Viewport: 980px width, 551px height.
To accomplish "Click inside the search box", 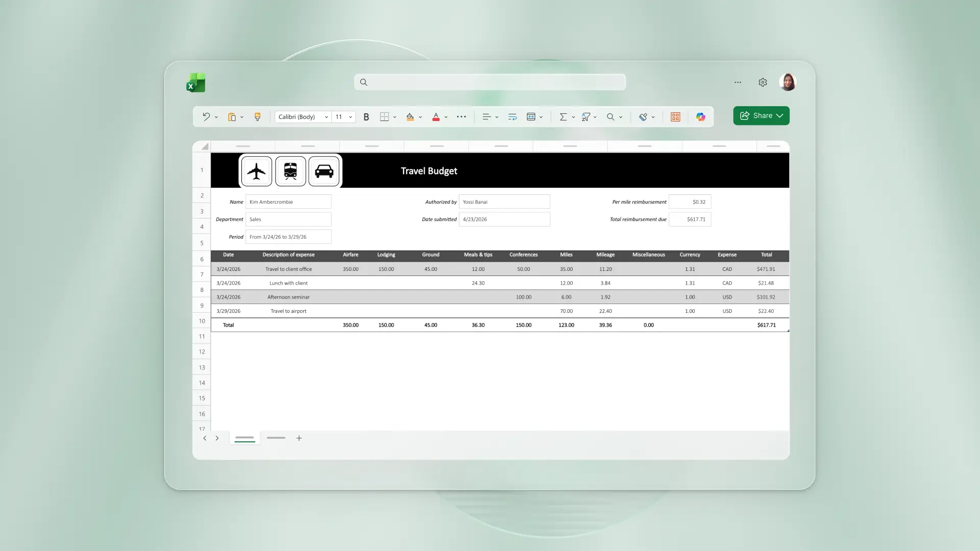I will coord(490,82).
